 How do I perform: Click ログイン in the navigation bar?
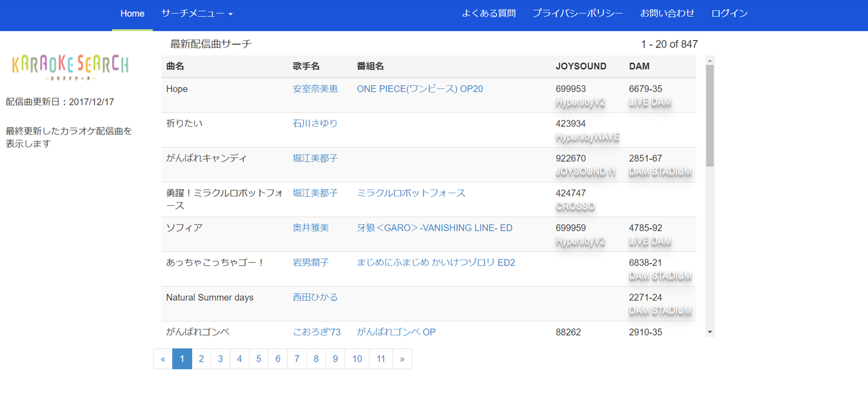pyautogui.click(x=729, y=14)
